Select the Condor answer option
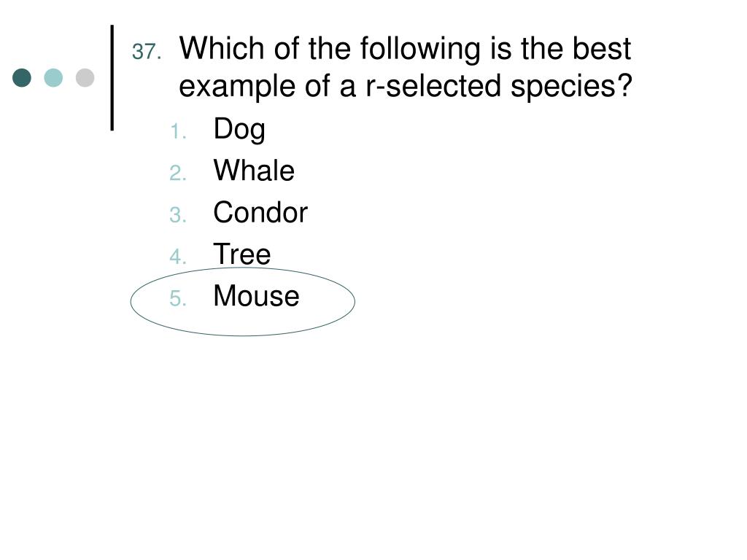This screenshot has width=747, height=560. (x=260, y=212)
